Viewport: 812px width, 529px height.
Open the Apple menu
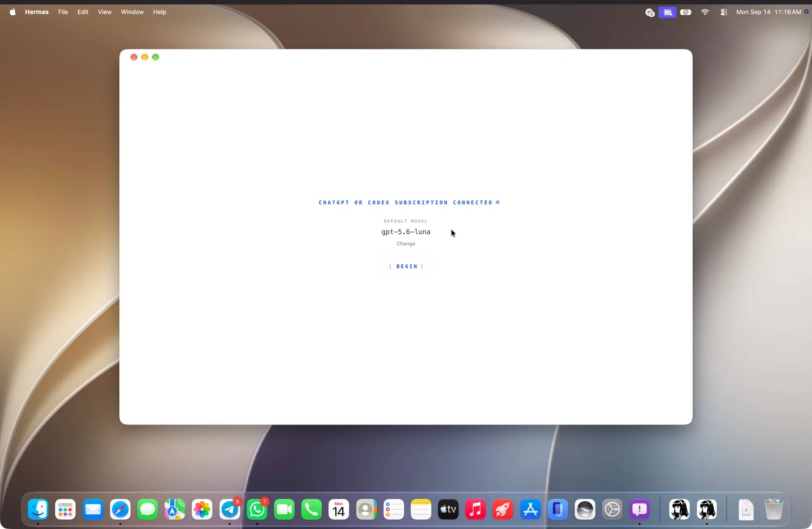(13, 12)
